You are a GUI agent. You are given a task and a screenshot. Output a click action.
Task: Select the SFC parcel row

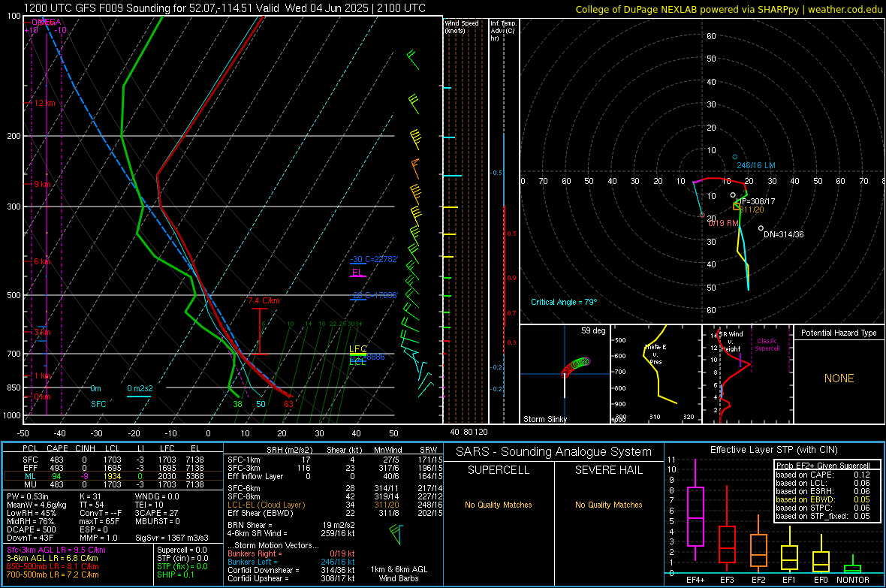coord(113,460)
